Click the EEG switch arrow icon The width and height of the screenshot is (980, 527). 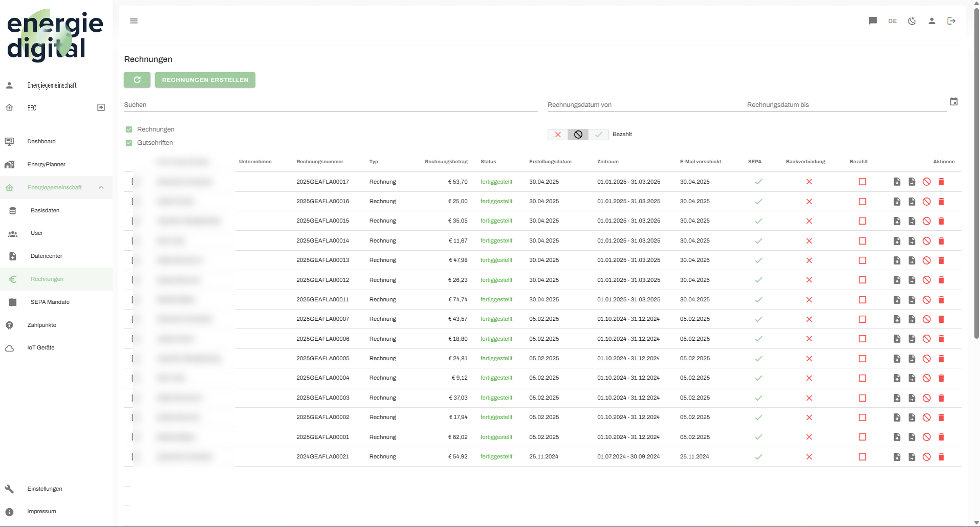pyautogui.click(x=101, y=108)
